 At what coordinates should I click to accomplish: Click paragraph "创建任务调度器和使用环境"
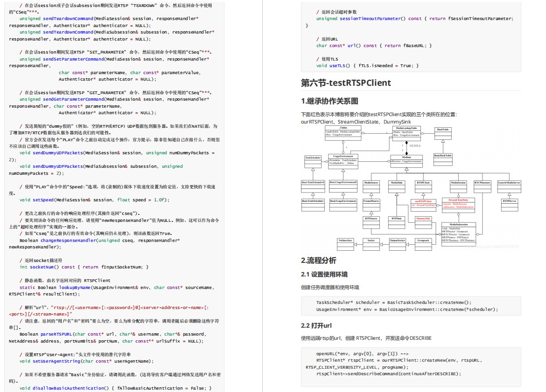click(330, 287)
